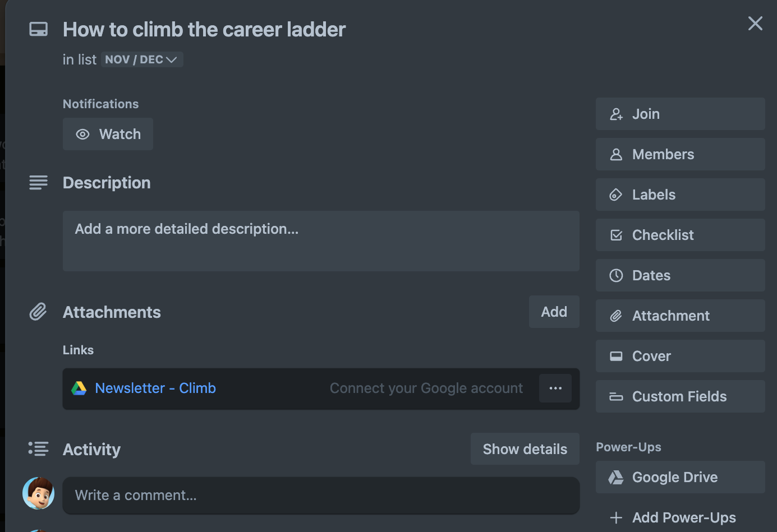The height and width of the screenshot is (532, 777).
Task: Open Dates using the clock icon
Action: 617,275
